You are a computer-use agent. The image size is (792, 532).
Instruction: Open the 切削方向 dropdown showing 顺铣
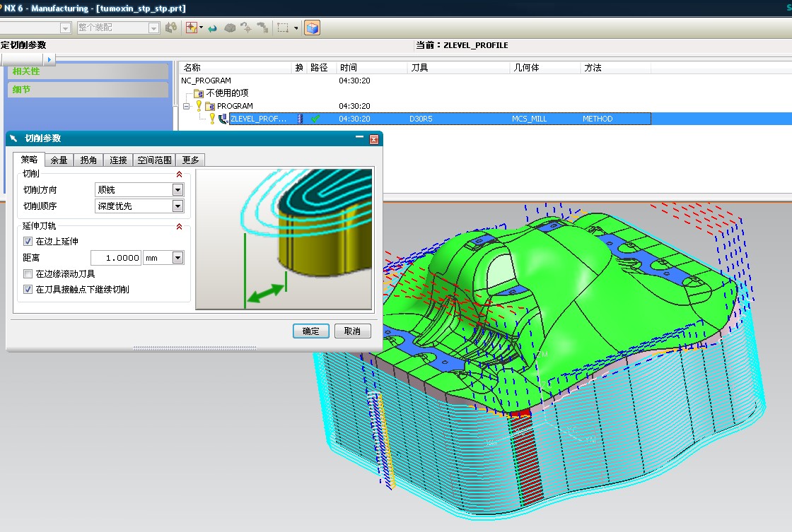(177, 190)
